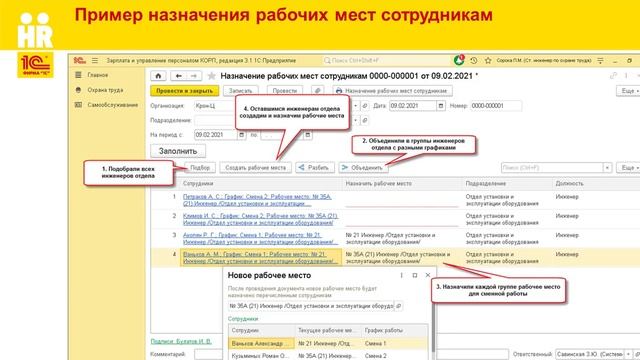The image size is (640, 360).
Task: Open the form-level Еще menu
Action: [628, 91]
